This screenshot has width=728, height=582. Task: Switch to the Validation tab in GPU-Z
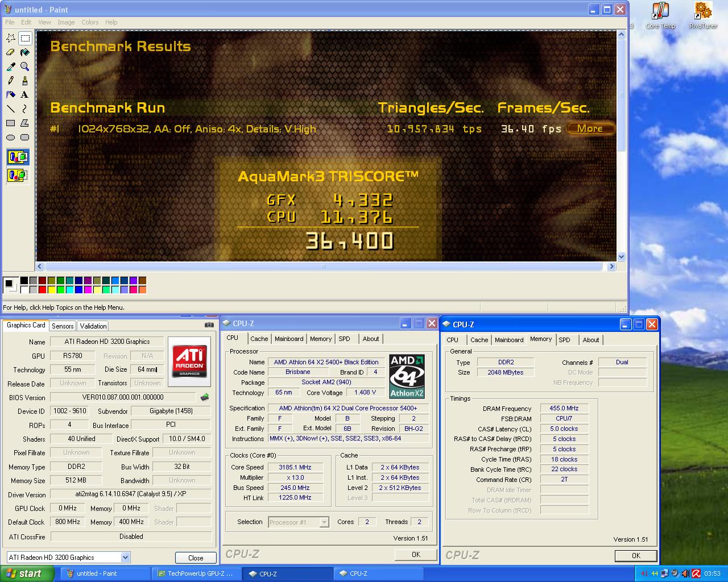tap(93, 326)
